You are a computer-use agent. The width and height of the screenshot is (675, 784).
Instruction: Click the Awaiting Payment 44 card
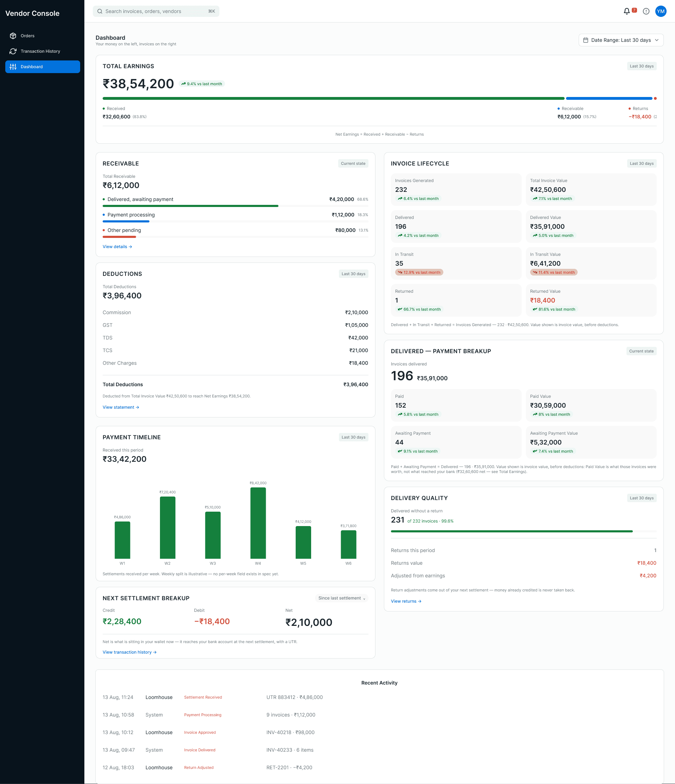[456, 442]
